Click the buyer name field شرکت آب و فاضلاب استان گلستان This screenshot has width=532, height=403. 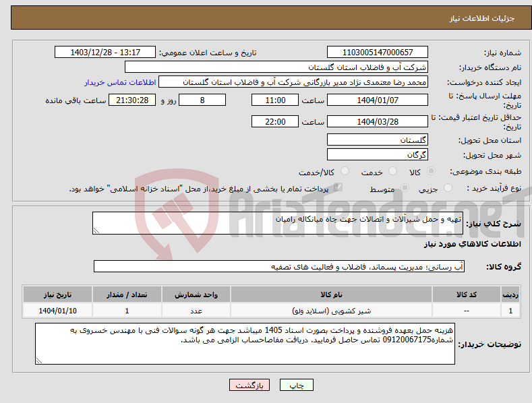(276, 67)
